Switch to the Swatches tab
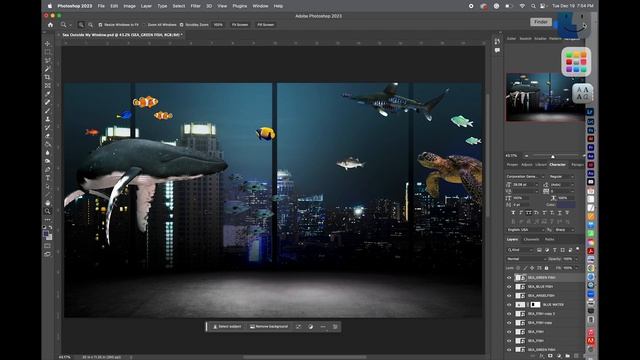 (x=525, y=38)
